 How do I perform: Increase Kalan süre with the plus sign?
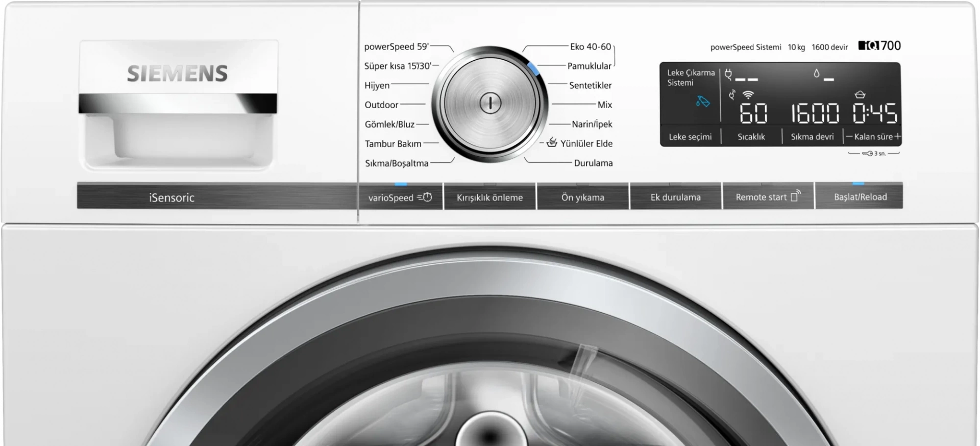pyautogui.click(x=897, y=136)
